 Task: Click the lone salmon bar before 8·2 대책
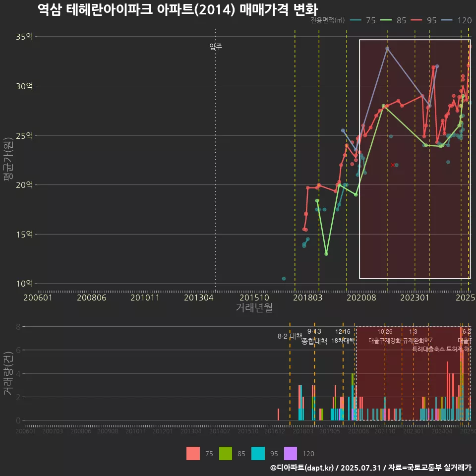(278, 415)
